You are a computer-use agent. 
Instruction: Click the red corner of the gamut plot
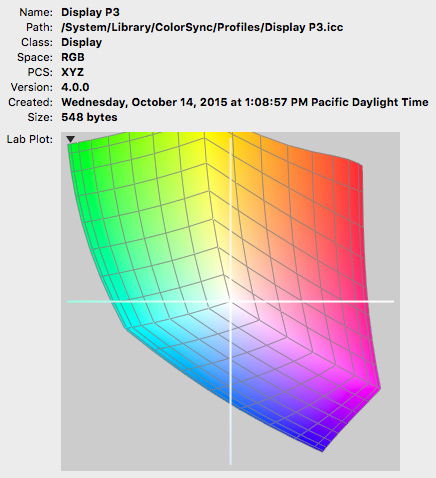click(x=357, y=167)
